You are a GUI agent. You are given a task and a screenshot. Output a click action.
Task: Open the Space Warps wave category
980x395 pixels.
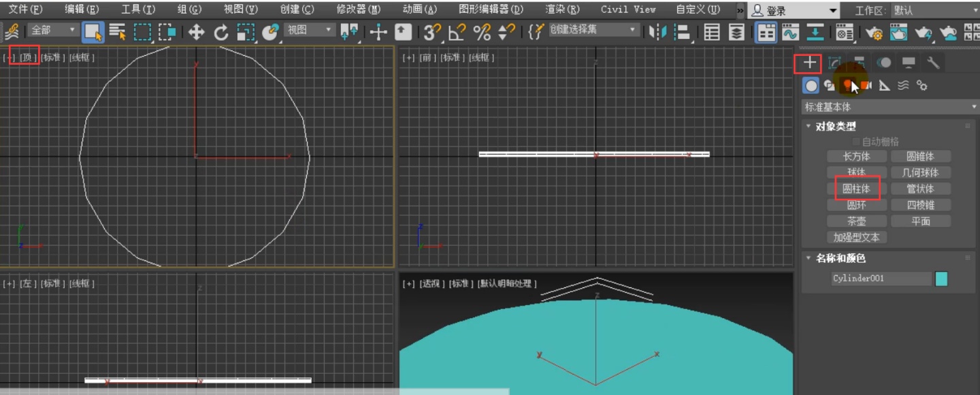(903, 85)
